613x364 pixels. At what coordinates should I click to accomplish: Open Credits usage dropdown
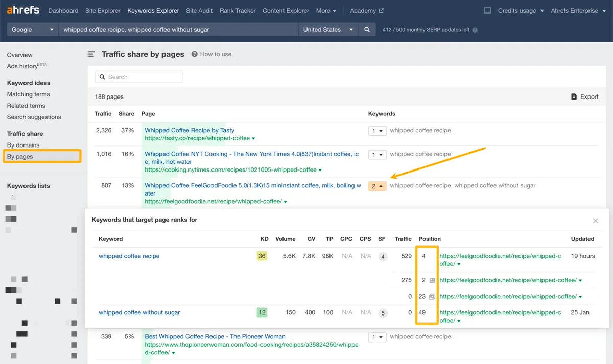(521, 11)
